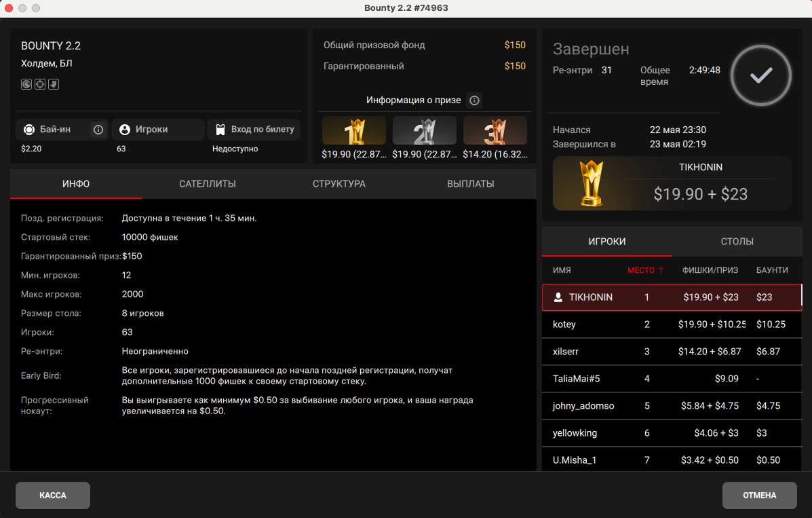
Task: Click the re-entry badge icon under Холдем
Action: [x=26, y=84]
